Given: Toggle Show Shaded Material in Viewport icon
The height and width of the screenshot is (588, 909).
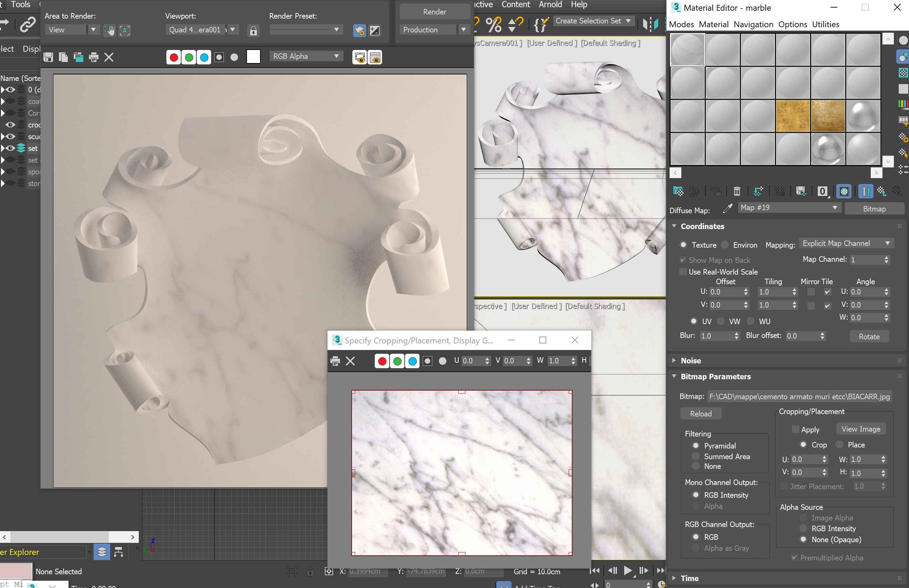Looking at the screenshot, I should click(844, 191).
